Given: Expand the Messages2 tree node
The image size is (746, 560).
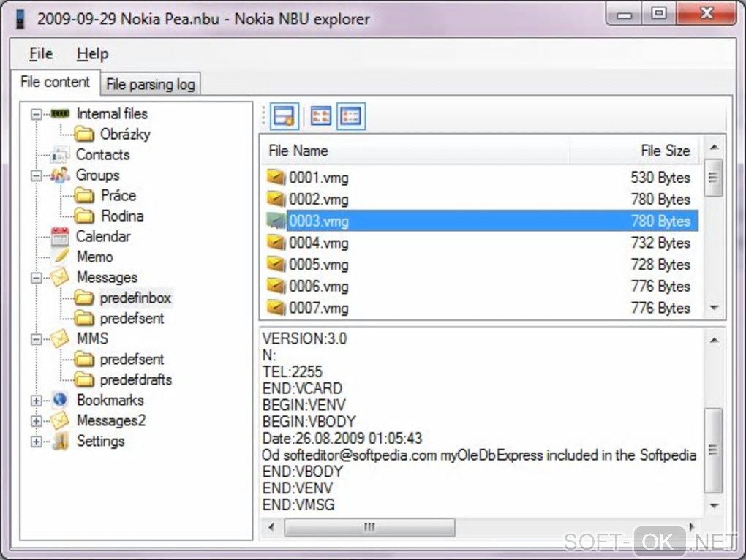Looking at the screenshot, I should coord(36,421).
